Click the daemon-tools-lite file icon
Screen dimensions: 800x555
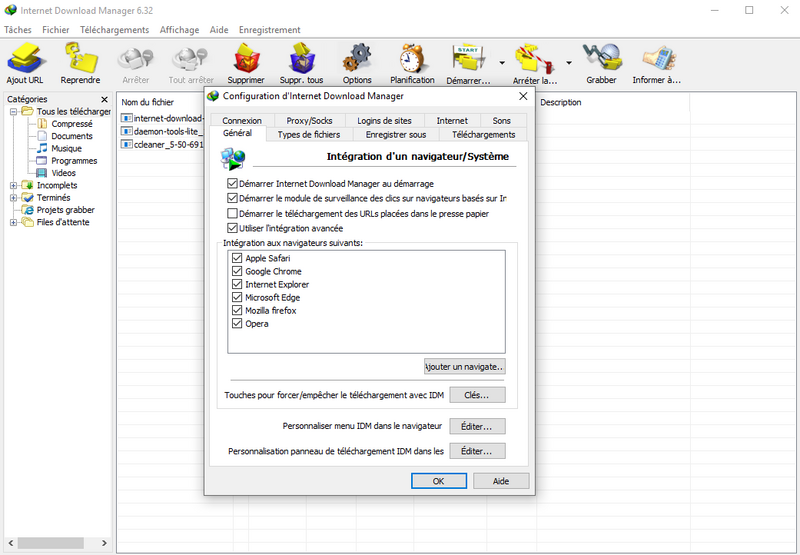(126, 132)
